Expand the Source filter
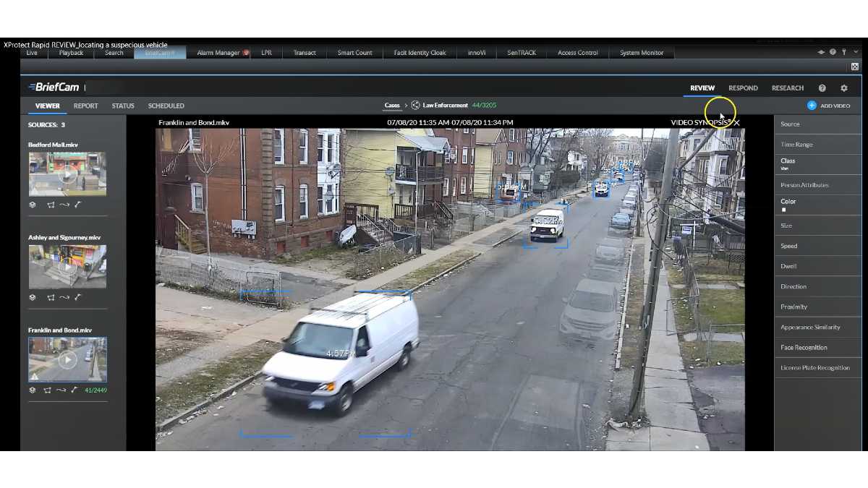The image size is (868, 488). click(x=818, y=124)
